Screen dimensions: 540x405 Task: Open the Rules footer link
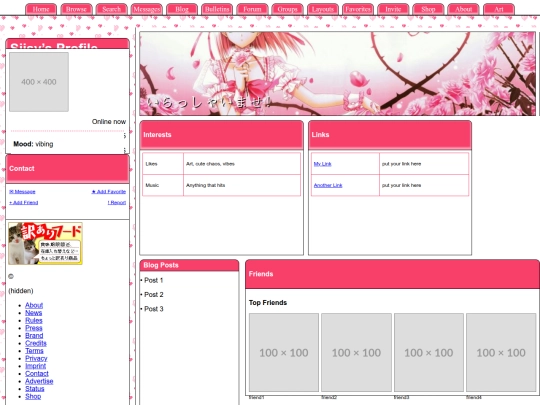[34, 320]
